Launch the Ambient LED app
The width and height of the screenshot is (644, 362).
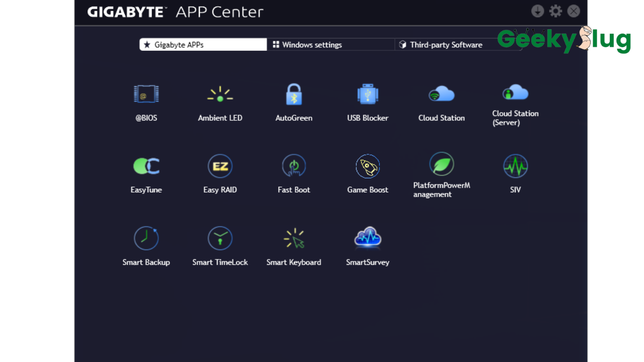pyautogui.click(x=220, y=95)
